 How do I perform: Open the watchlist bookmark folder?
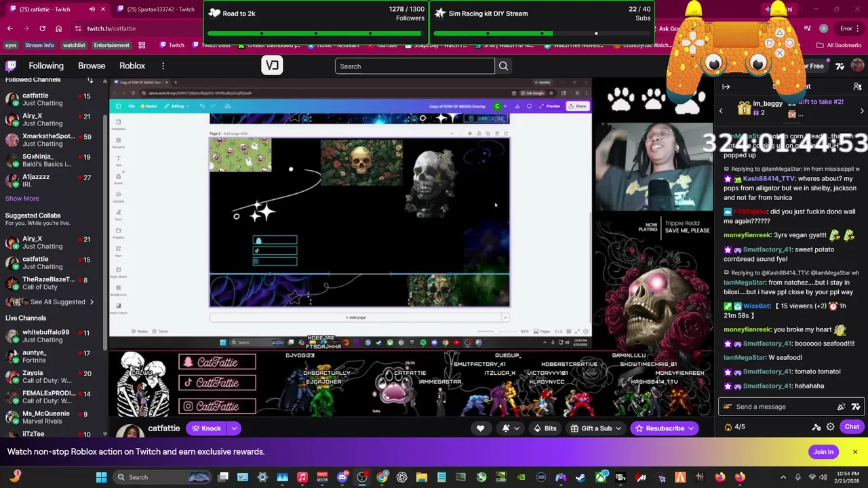click(x=74, y=45)
